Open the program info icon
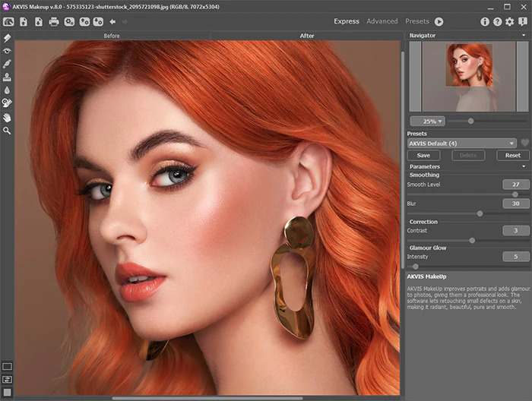Image resolution: width=532 pixels, height=401 pixels. (x=485, y=22)
